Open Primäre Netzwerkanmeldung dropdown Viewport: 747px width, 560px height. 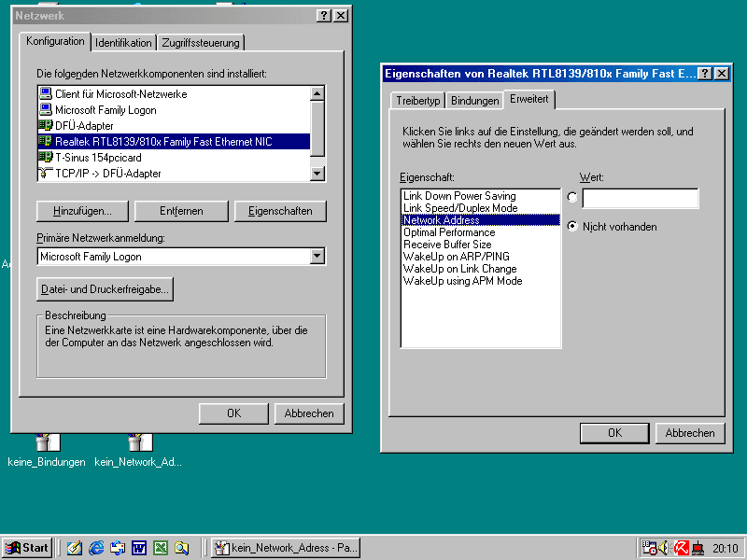[x=317, y=257]
